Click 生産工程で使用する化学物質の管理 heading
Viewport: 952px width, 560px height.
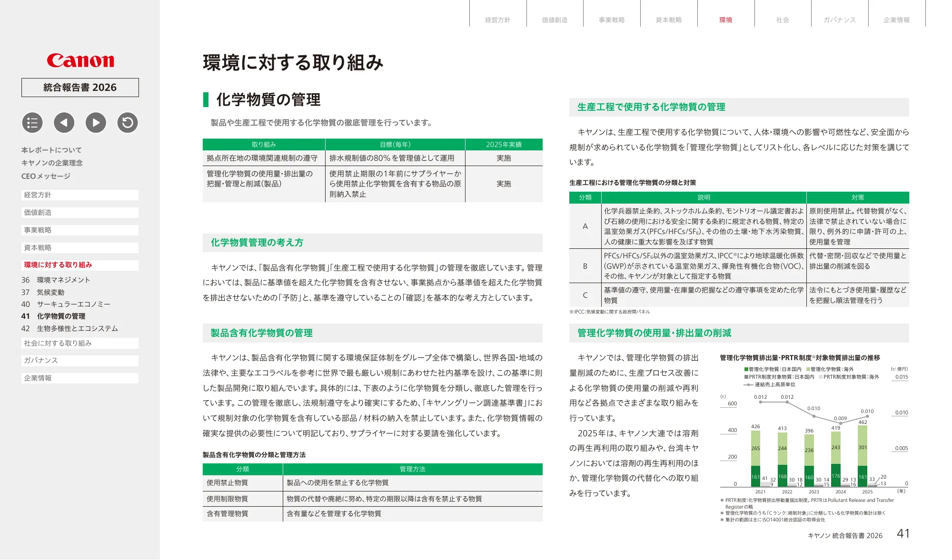(x=651, y=107)
